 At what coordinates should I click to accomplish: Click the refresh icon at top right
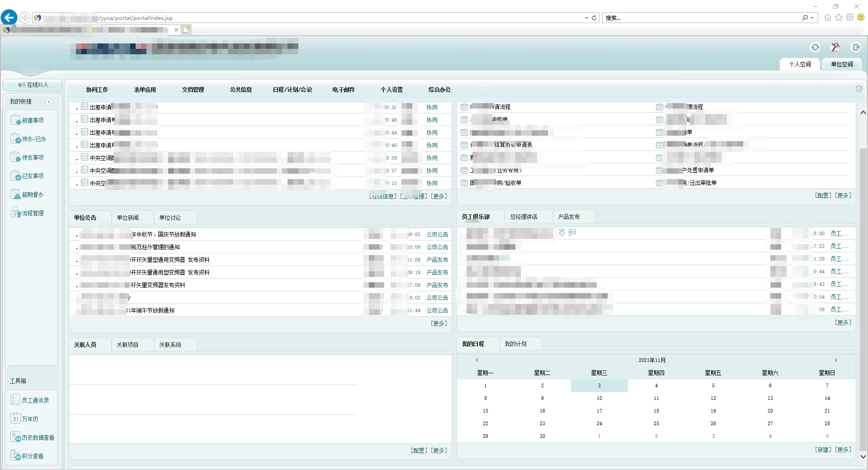[815, 47]
